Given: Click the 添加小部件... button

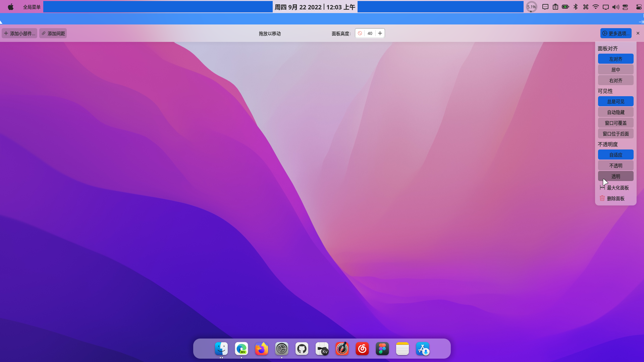Looking at the screenshot, I should [x=19, y=33].
